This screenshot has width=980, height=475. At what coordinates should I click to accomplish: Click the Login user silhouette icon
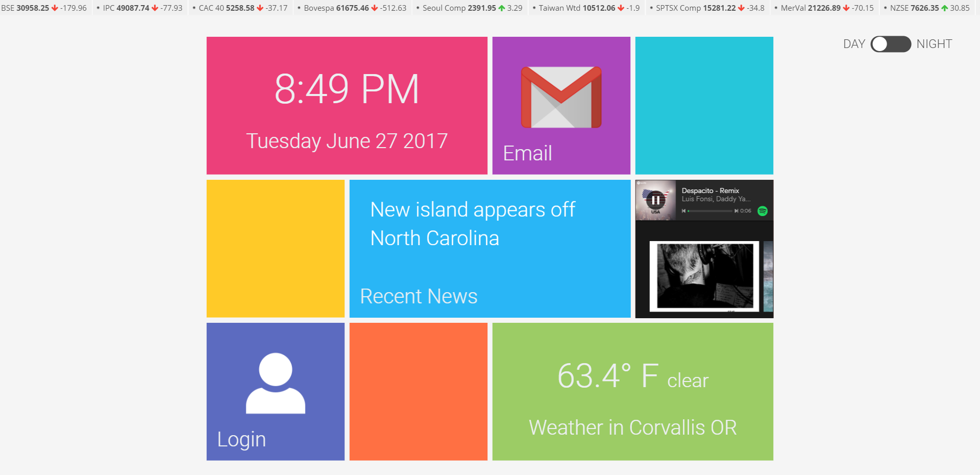coord(276,383)
